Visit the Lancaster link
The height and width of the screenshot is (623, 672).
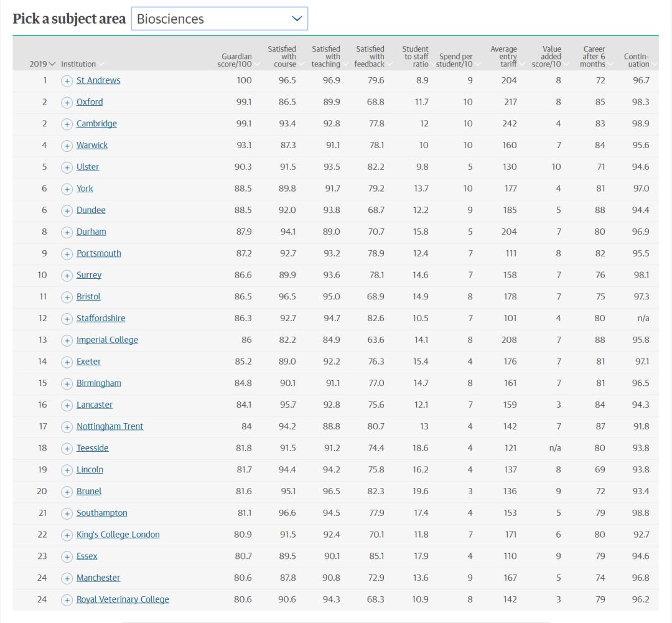[95, 405]
